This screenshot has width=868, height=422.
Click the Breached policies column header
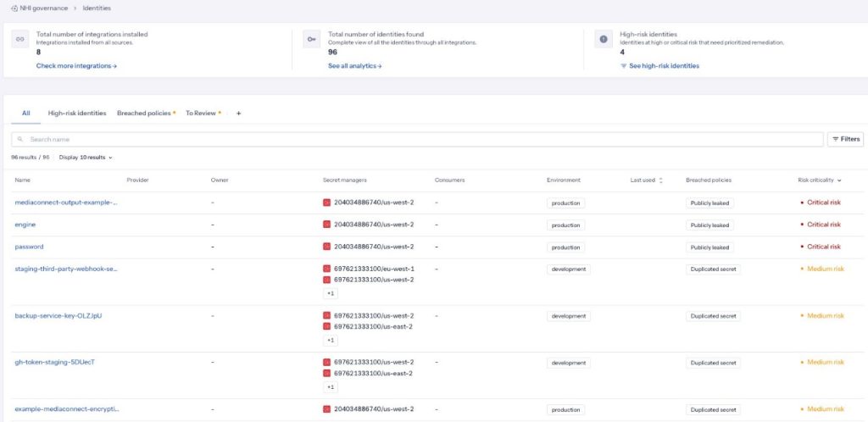709,180
